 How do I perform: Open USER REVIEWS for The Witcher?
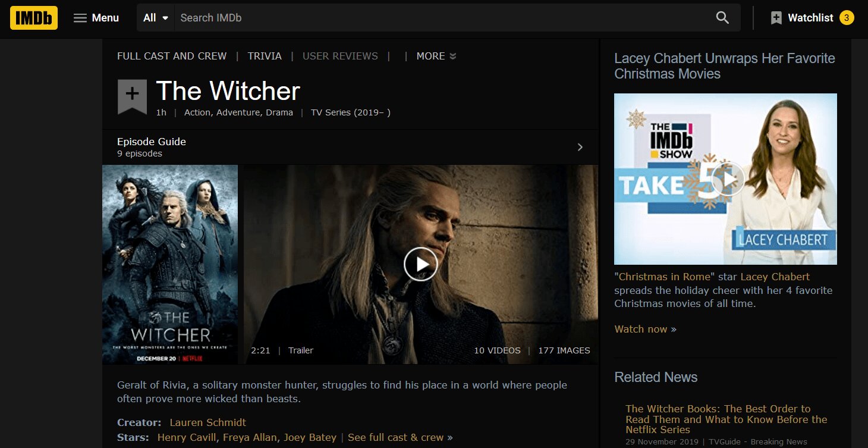coord(340,55)
